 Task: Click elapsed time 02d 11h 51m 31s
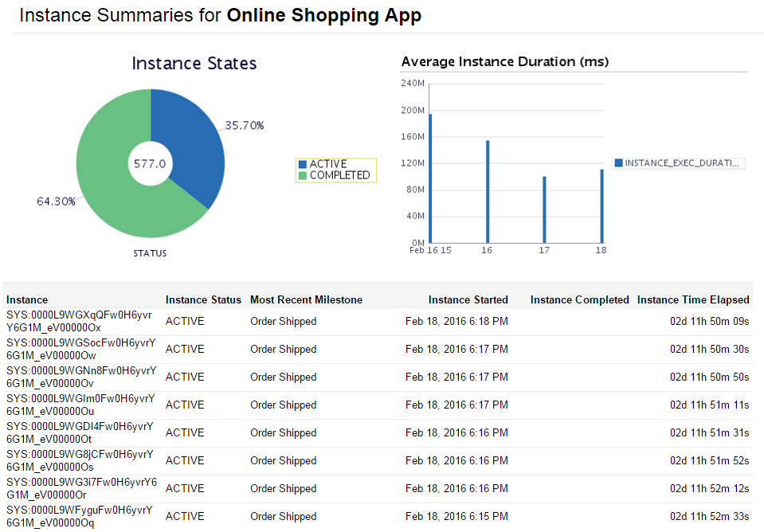pyautogui.click(x=709, y=432)
